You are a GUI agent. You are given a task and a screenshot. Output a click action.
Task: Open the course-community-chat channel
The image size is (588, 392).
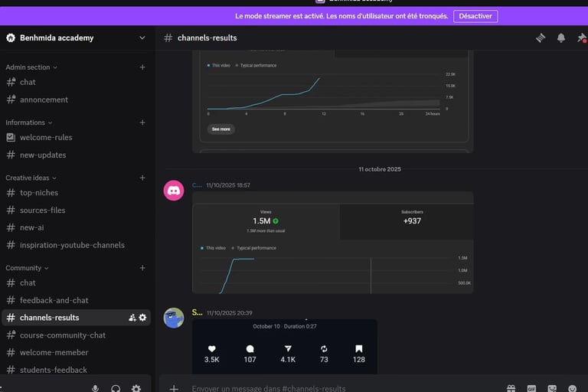pyautogui.click(x=76, y=335)
